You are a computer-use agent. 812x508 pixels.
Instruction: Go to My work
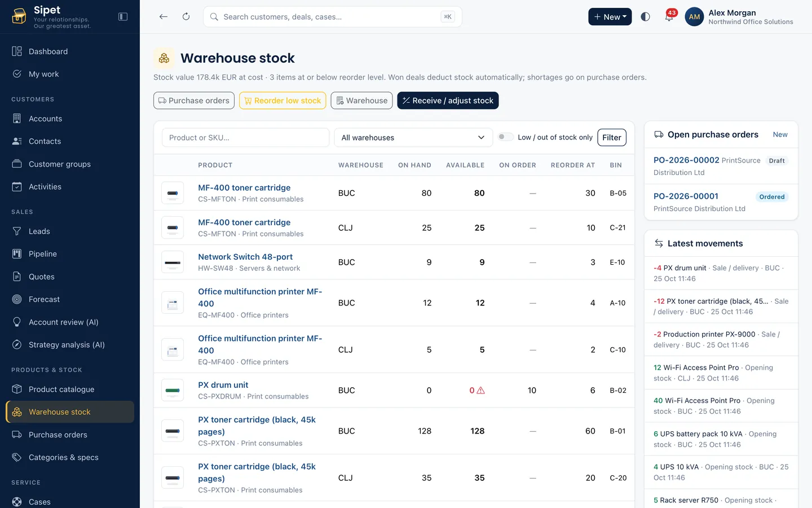pos(70,74)
